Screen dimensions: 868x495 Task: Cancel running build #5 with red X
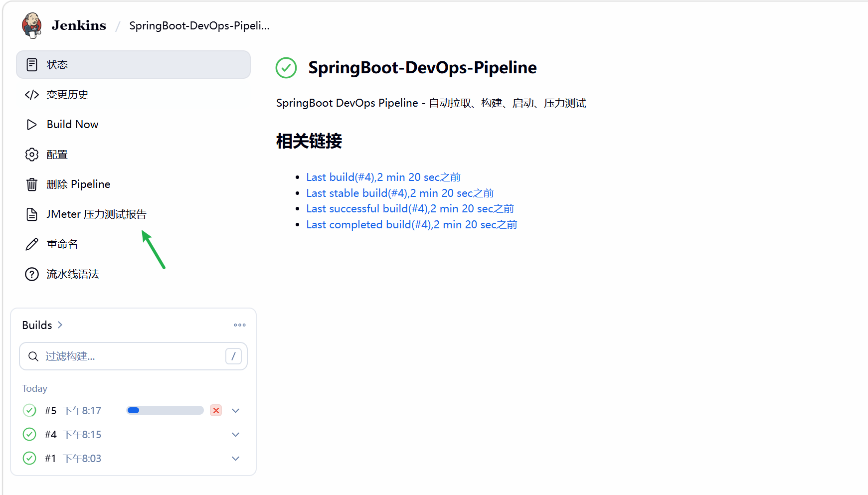216,410
